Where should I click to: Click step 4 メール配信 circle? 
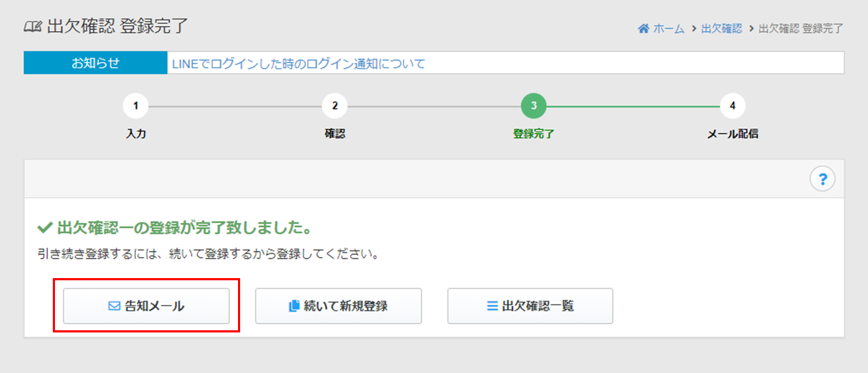(x=732, y=106)
